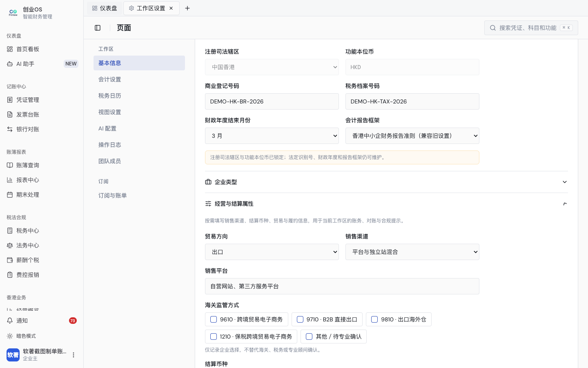Select 团队成员 settings menu

coord(139,161)
